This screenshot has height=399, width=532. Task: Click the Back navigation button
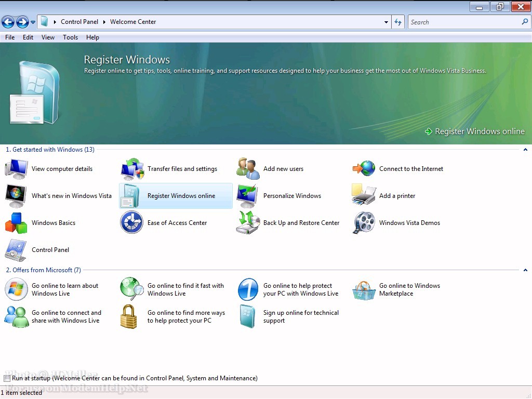[8, 22]
